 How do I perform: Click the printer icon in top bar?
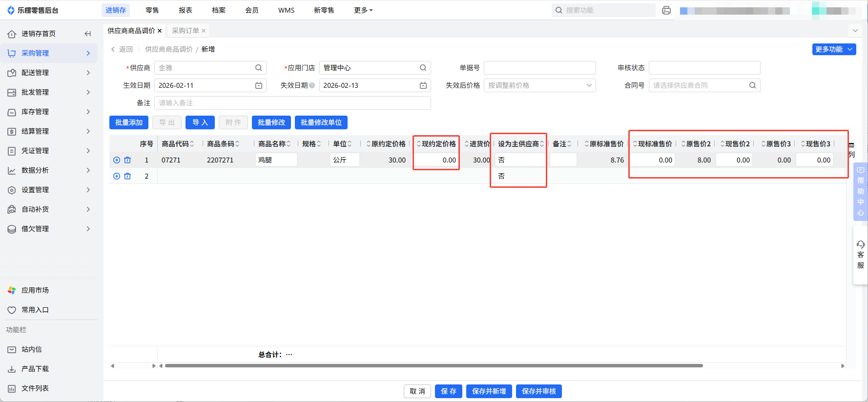(x=666, y=10)
